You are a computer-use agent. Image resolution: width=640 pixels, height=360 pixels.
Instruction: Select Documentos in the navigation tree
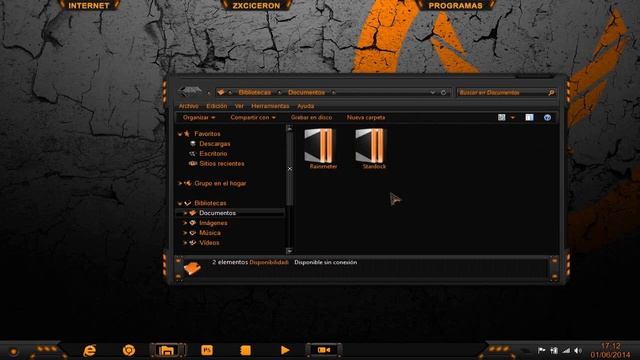(217, 213)
